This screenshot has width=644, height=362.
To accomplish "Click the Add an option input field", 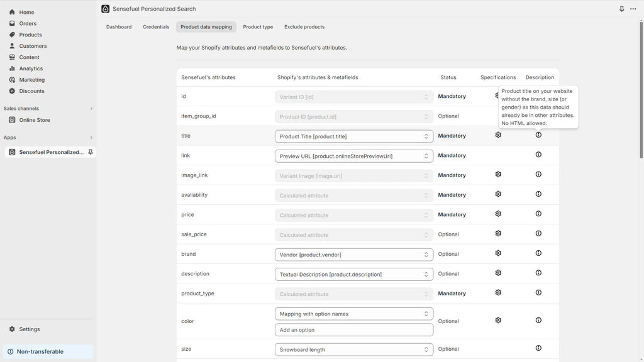I will (x=353, y=330).
